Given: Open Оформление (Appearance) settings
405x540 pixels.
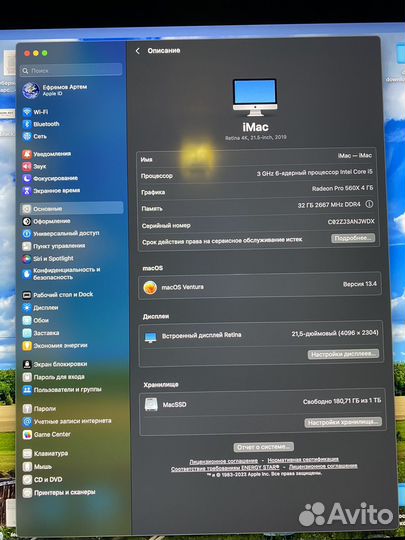Looking at the screenshot, I should (46, 221).
